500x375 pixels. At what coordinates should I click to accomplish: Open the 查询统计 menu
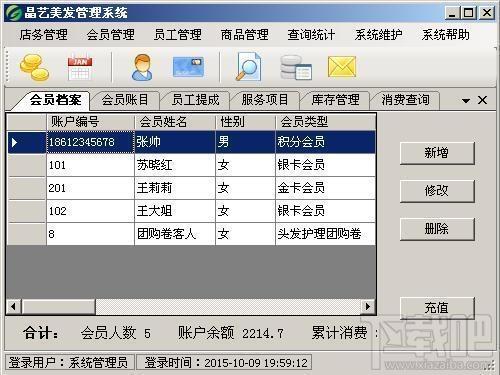click(x=311, y=34)
